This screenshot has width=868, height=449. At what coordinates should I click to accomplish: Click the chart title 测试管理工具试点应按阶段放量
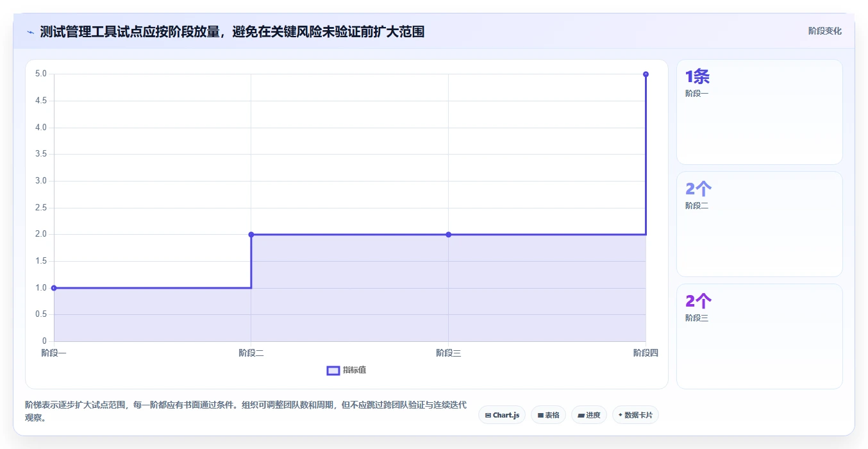(x=232, y=31)
